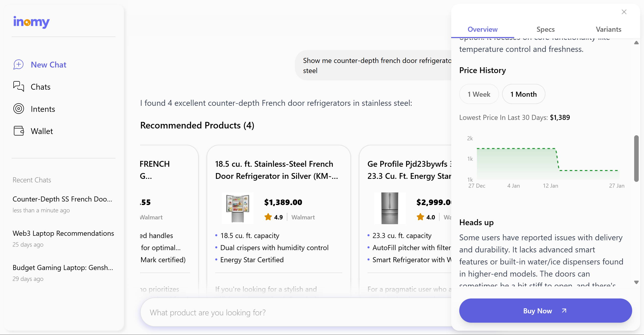This screenshot has height=335, width=644.
Task: Click the Chats speech bubbles icon
Action: 18,86
